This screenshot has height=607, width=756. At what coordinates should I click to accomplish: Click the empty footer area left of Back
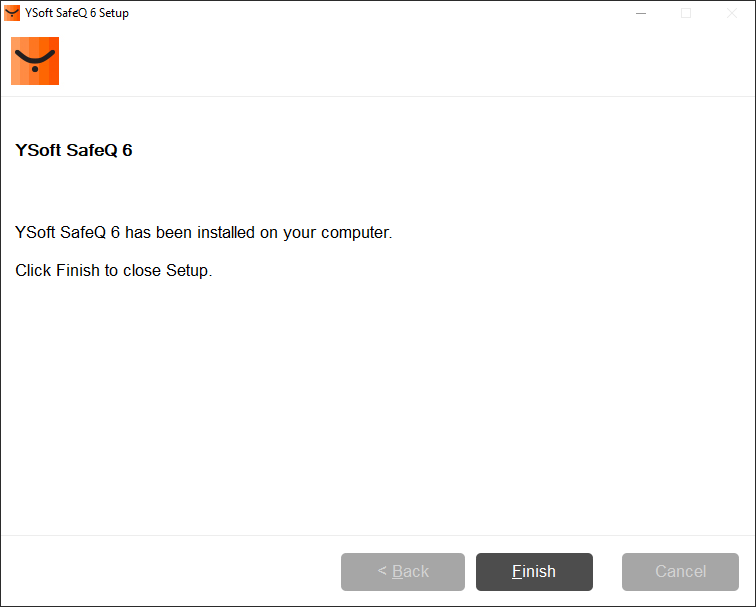[170, 572]
